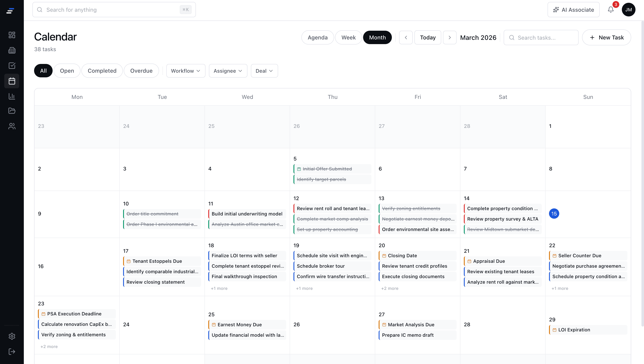
Task: Go to next month arrow
Action: pyautogui.click(x=450, y=38)
